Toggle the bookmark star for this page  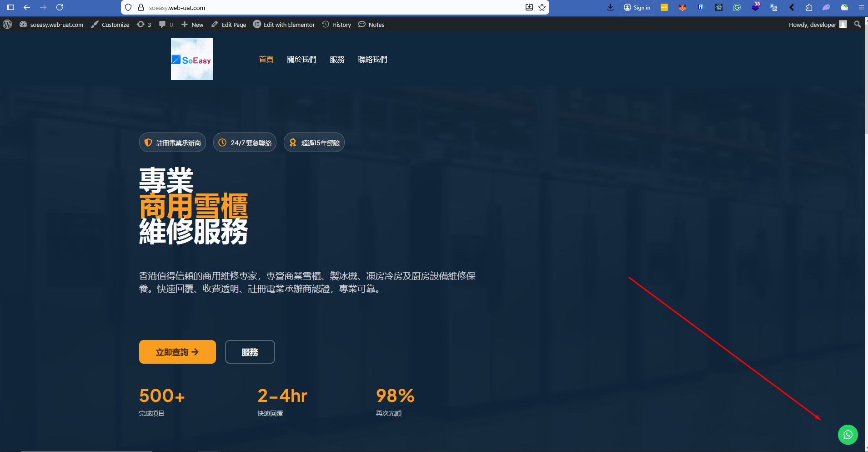click(541, 7)
